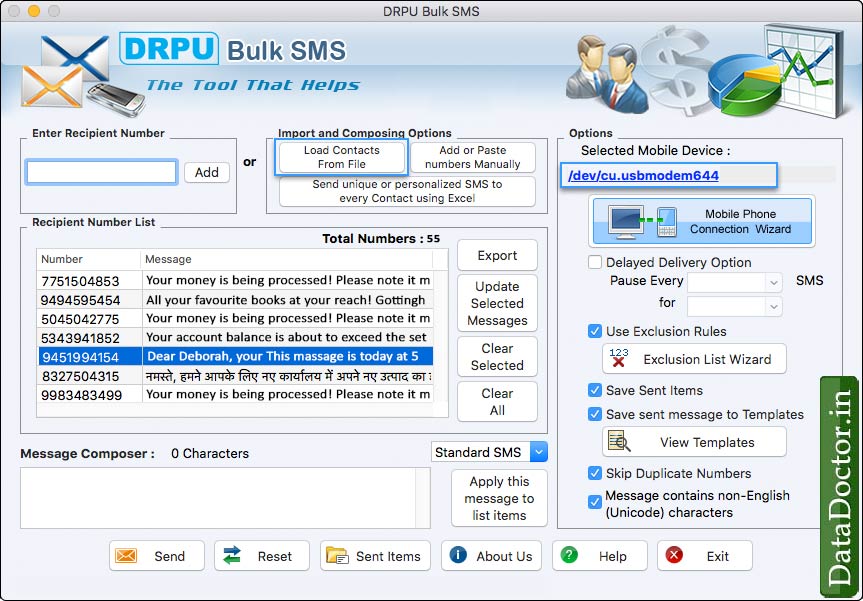Click the /dev/cu.usbmodem644 device link
Screen dimensions: 863x601
[643, 176]
